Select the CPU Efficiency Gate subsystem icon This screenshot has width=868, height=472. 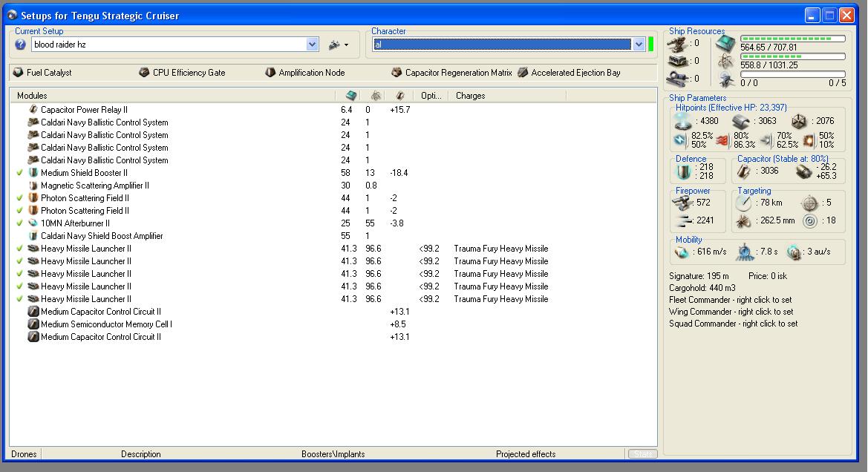click(x=144, y=73)
